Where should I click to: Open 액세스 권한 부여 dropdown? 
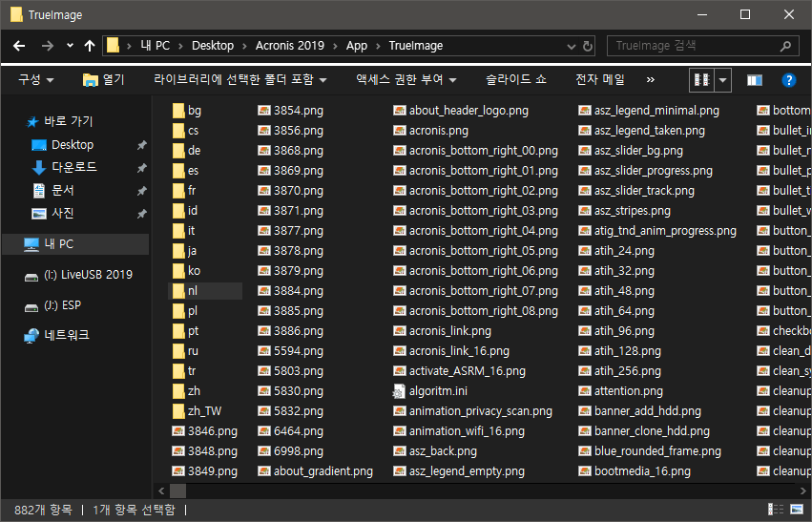pyautogui.click(x=406, y=80)
